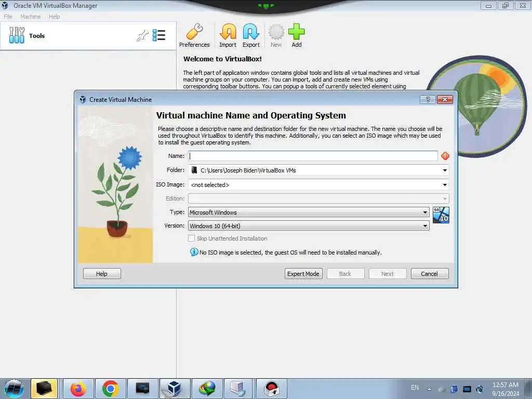Click VirtualBox cube icon in dialog title
This screenshot has height=399, width=532.
click(x=83, y=99)
